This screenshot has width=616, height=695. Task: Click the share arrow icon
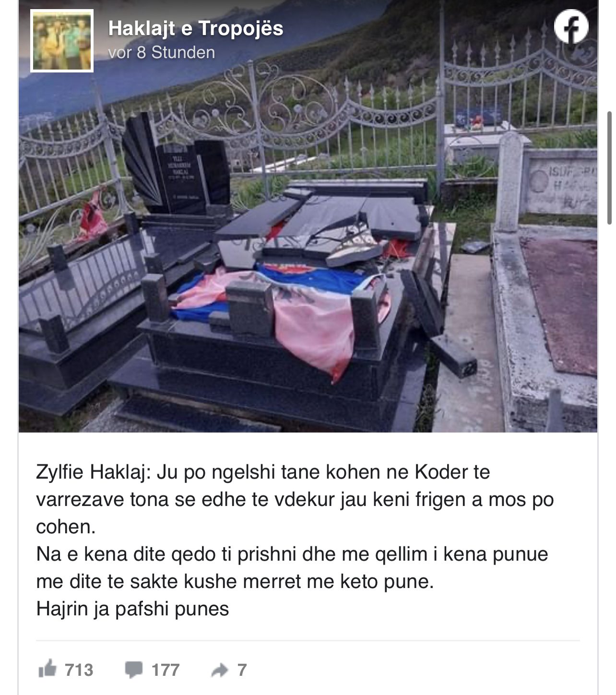(x=219, y=670)
